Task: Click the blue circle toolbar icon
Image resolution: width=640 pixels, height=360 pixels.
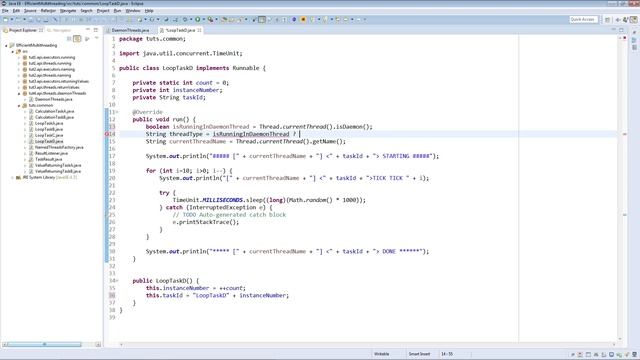Action: tap(294, 19)
